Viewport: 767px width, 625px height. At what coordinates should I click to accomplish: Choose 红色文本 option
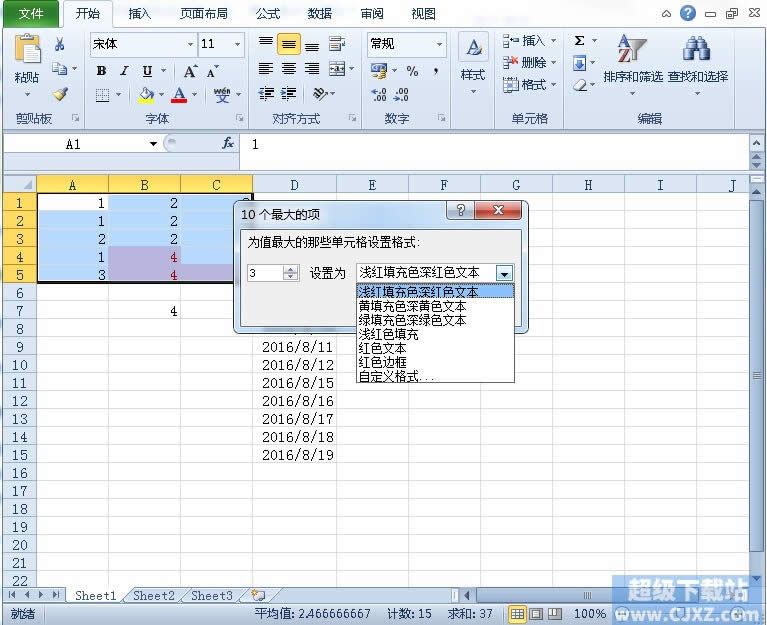pyautogui.click(x=435, y=348)
